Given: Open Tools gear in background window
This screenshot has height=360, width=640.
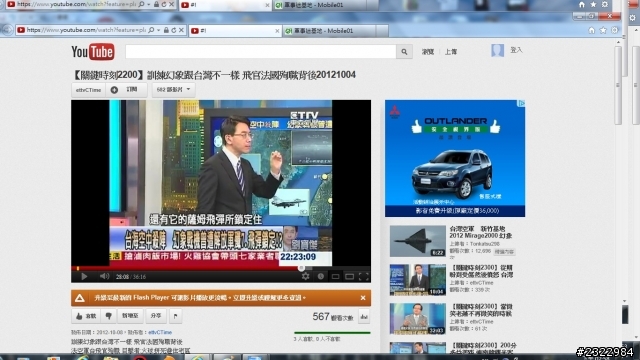Looking at the screenshot, I should coord(605,4).
